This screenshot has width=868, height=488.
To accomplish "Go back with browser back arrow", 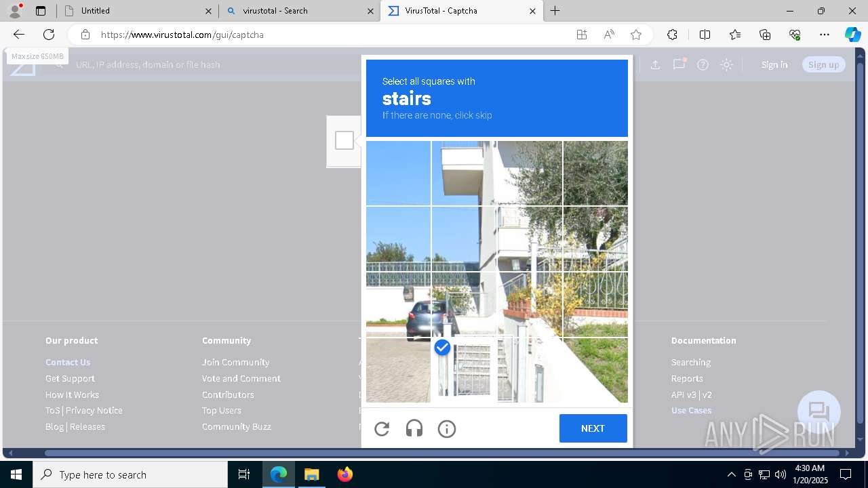I will 19,35.
